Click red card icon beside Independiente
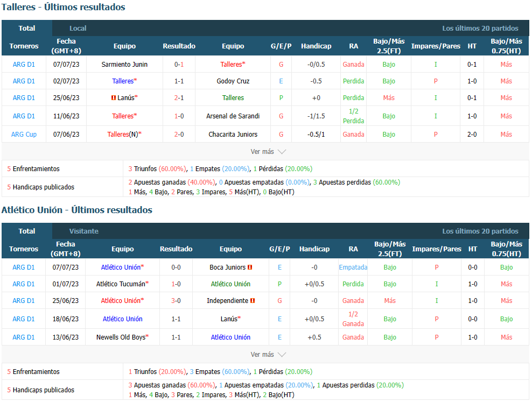 (253, 300)
